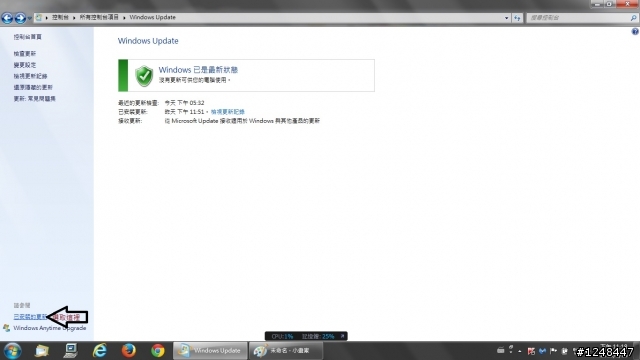Screen dimensions: 640x360
Task: Click the memory usage readout in the gadget
Action: [x=318, y=336]
